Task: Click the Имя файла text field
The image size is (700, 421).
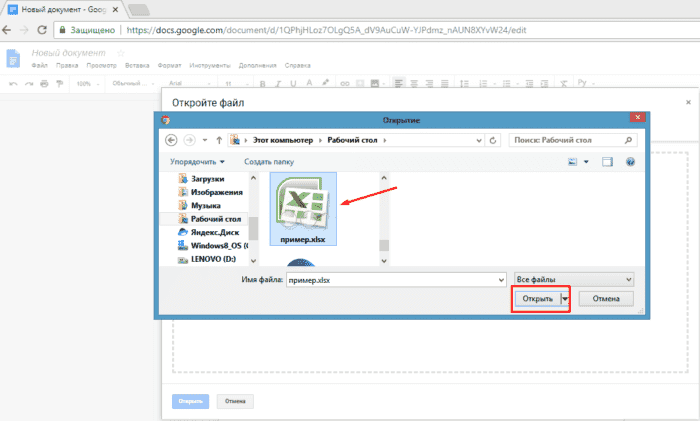Action: coord(394,279)
